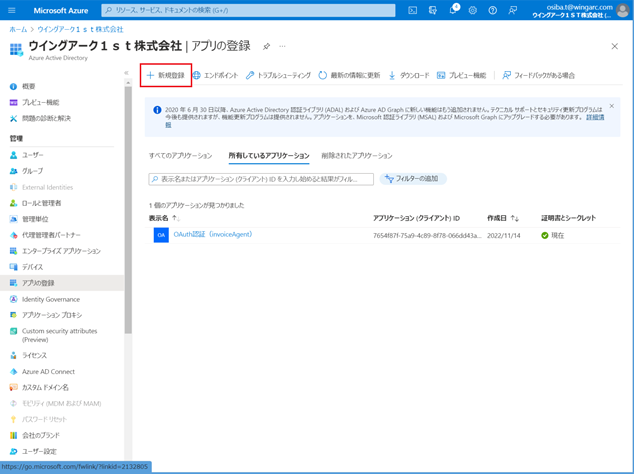Image resolution: width=634 pixels, height=474 pixels.
Task: Open Cloud Shell icon in top bar
Action: [412, 11]
